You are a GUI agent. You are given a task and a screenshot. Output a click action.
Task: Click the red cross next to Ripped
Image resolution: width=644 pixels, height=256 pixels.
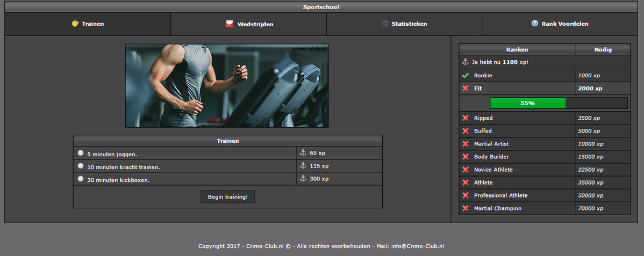tap(466, 118)
